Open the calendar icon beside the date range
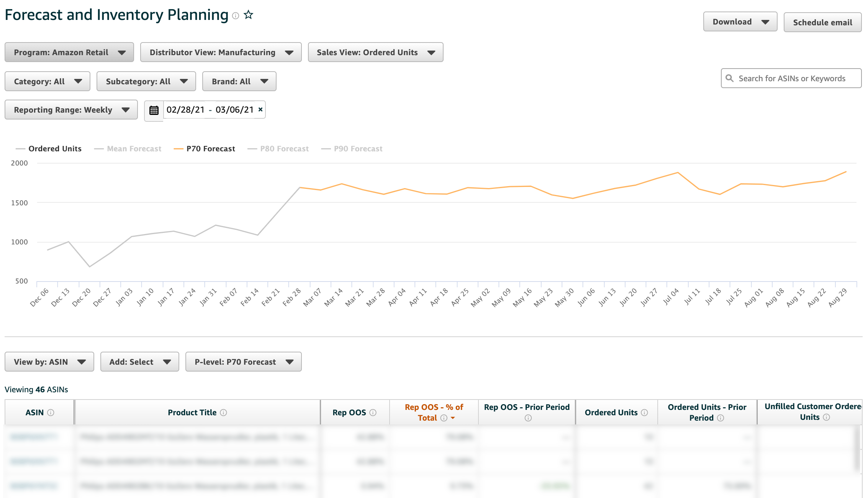Viewport: 868px width, 498px height. pyautogui.click(x=154, y=110)
